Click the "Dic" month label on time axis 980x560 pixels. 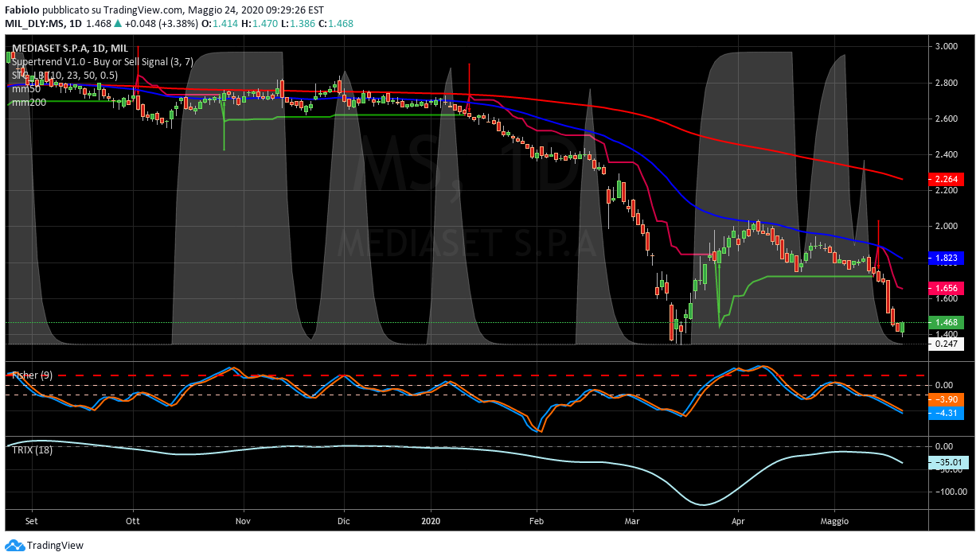click(344, 522)
